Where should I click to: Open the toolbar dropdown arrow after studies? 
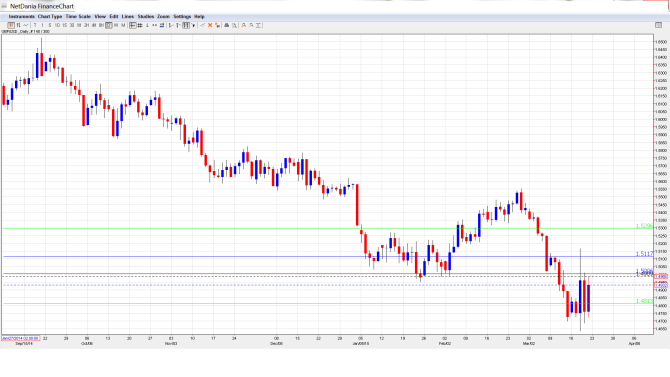point(193,25)
